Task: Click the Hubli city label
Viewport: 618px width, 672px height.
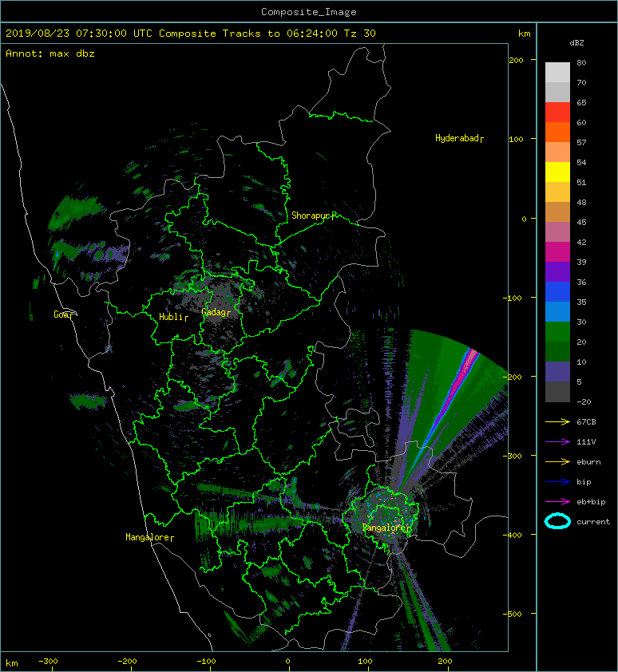Action: (x=173, y=317)
